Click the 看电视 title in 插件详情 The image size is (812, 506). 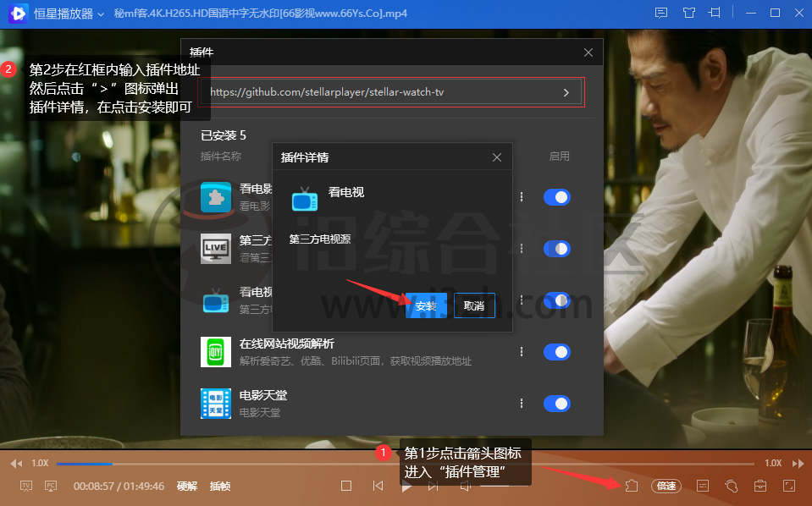pyautogui.click(x=346, y=192)
